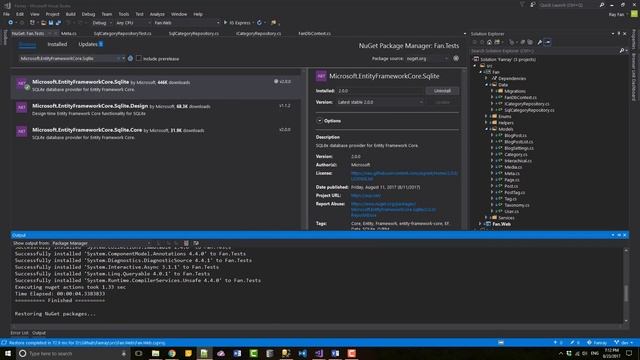Image resolution: width=640 pixels, height=360 pixels.
Task: Select the Fan.Web project node
Action: (501, 224)
